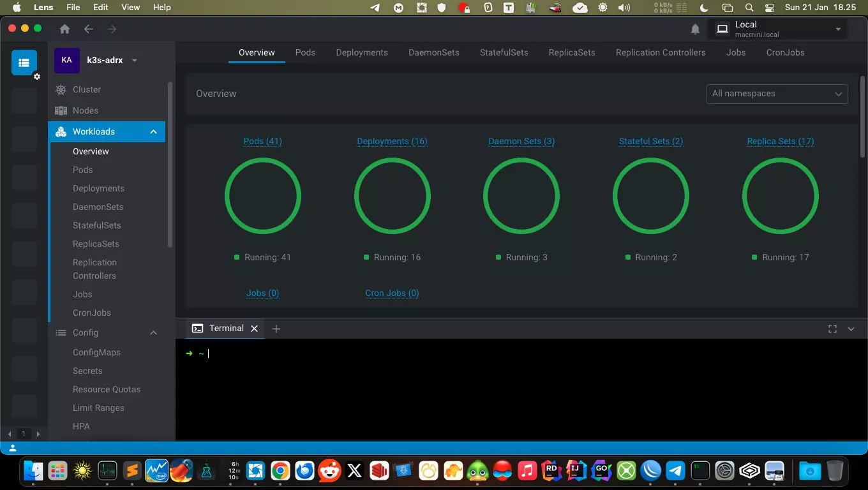Click the notifications bell icon
Viewport: 868px width, 490px height.
695,29
